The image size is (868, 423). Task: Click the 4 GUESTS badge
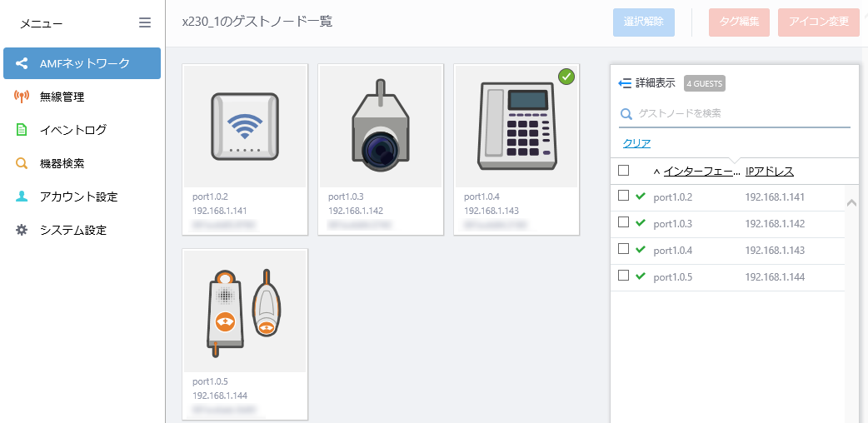[x=704, y=83]
